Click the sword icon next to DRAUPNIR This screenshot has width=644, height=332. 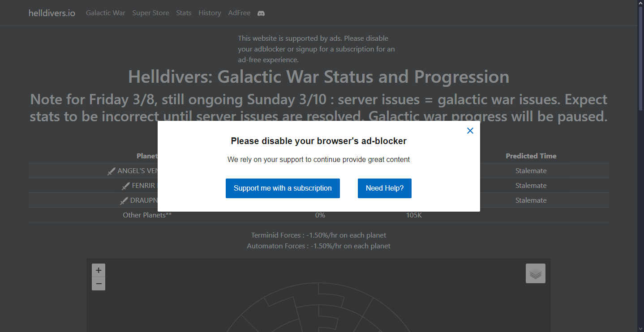point(124,200)
